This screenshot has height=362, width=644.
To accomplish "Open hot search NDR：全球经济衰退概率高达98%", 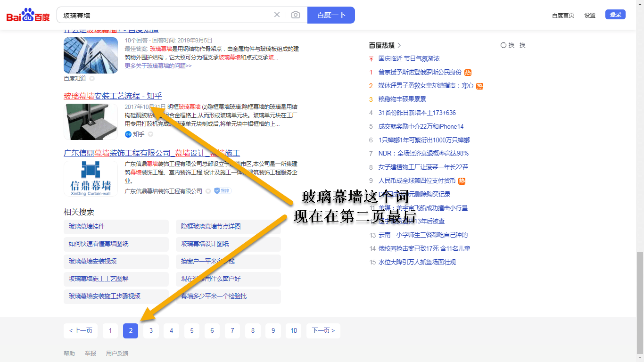I will pos(423,154).
